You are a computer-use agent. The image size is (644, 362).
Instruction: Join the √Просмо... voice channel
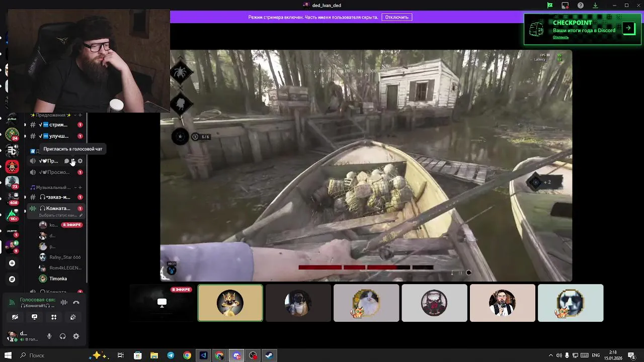[x=55, y=172]
